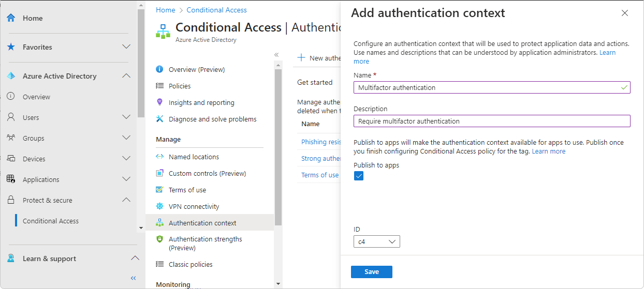Image resolution: width=644 pixels, height=289 pixels.
Task: Click the Get started text
Action: point(315,82)
